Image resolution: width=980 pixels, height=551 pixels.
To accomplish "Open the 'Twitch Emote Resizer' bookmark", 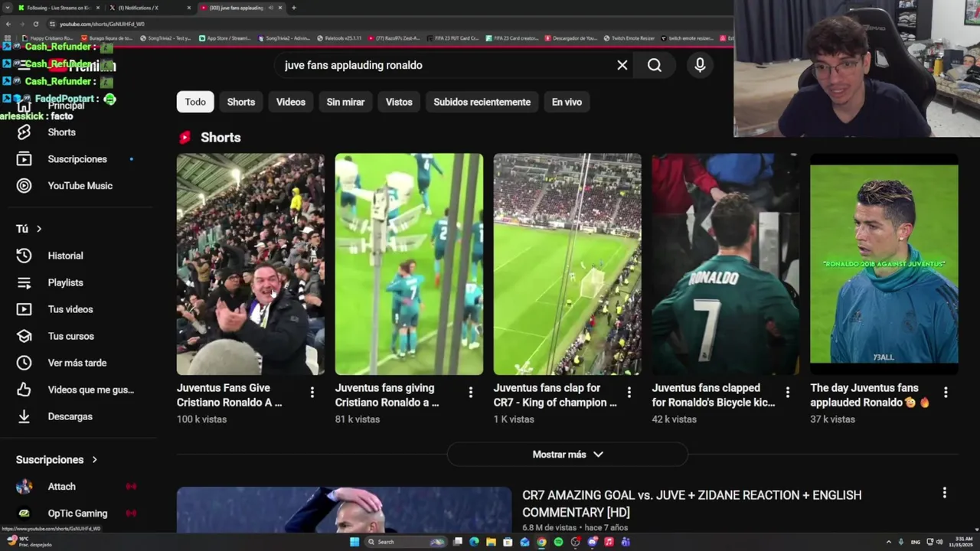I will 629,38.
